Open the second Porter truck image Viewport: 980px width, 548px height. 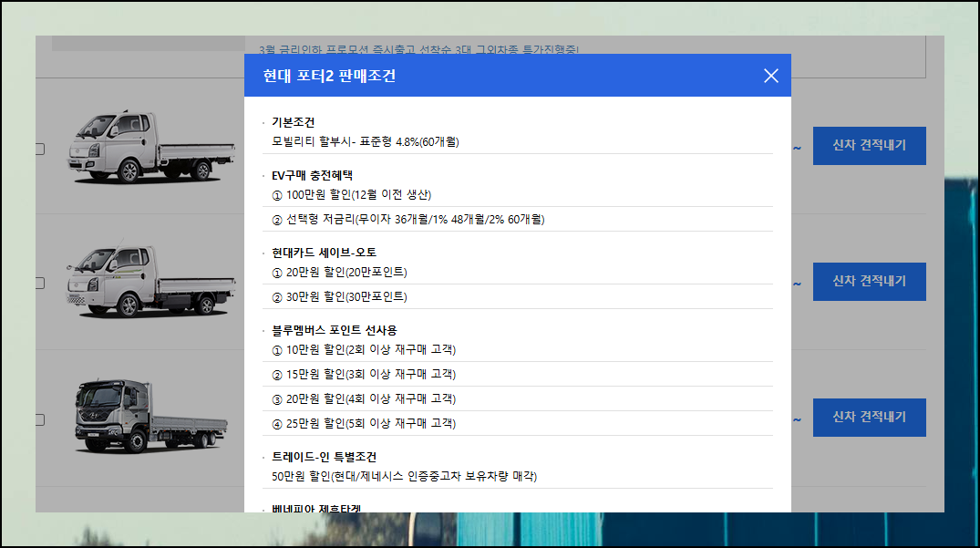pyautogui.click(x=150, y=281)
